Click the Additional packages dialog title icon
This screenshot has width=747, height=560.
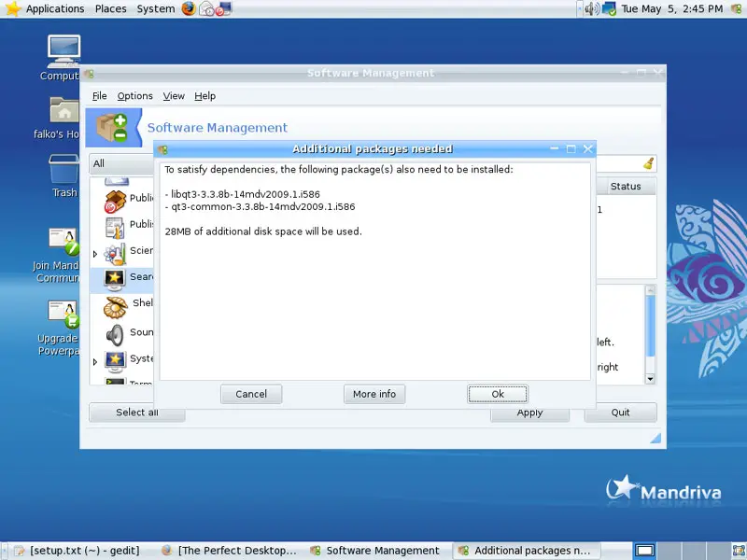162,149
